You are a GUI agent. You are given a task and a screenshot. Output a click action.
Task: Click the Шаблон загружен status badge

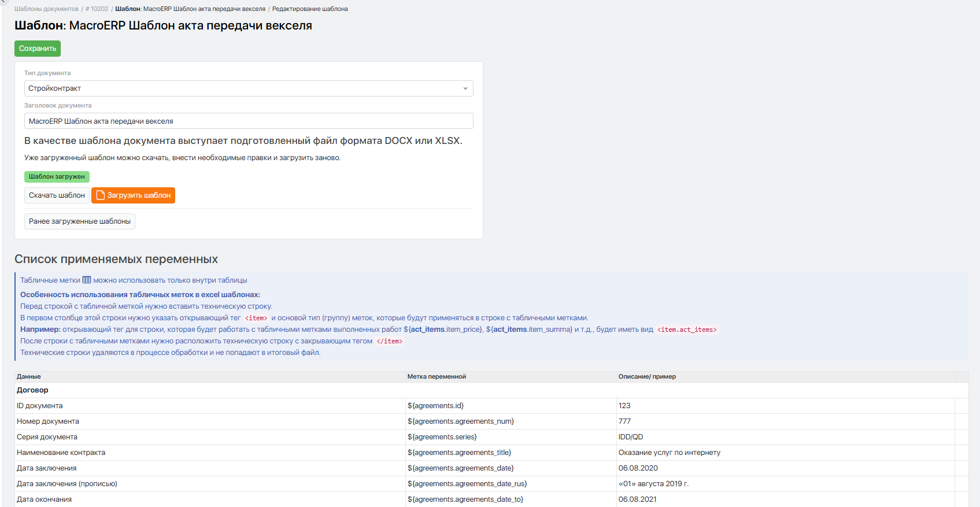click(57, 176)
